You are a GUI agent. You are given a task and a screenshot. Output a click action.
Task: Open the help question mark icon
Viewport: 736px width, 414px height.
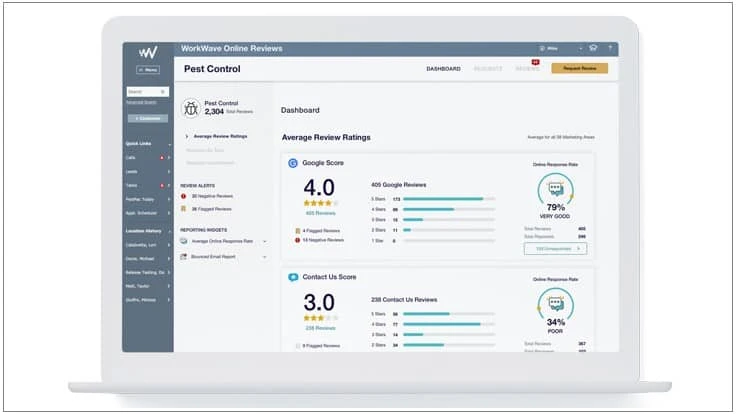609,48
